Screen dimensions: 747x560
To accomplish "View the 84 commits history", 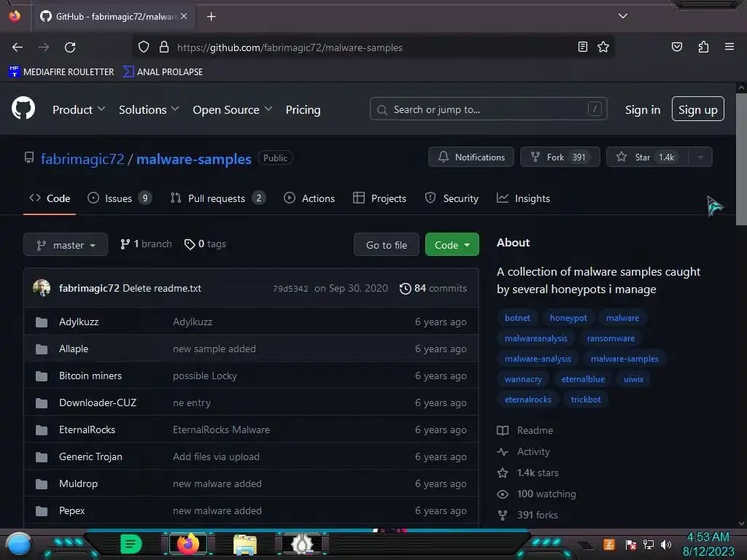I will pos(433,288).
